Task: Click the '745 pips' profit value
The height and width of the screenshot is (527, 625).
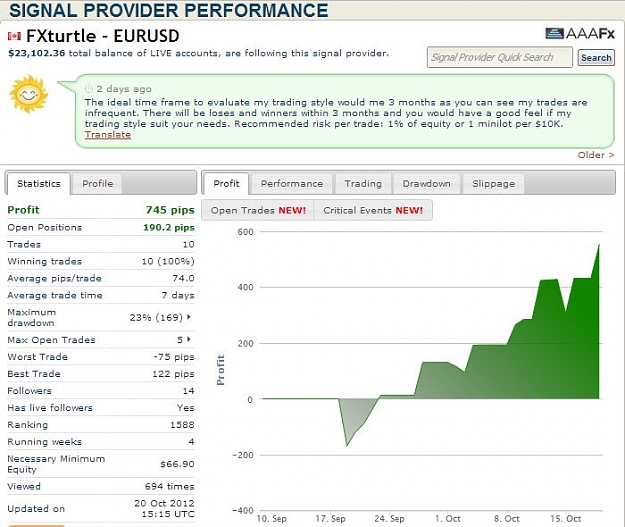Action: 170,210
